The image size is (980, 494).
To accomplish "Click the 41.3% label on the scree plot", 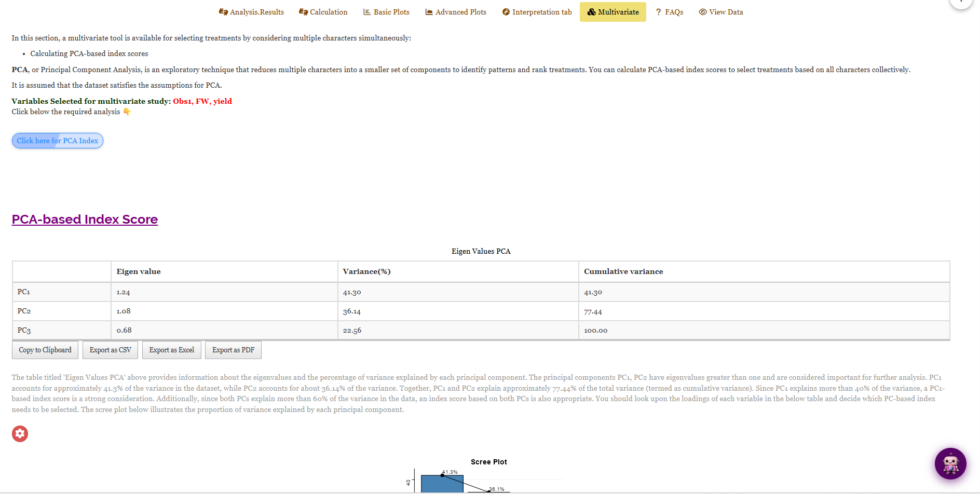I will (x=450, y=472).
